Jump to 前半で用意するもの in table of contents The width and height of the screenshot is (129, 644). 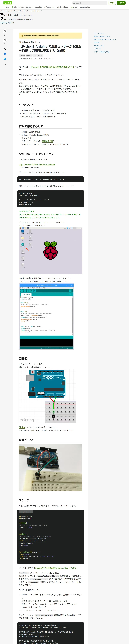tap(102, 36)
